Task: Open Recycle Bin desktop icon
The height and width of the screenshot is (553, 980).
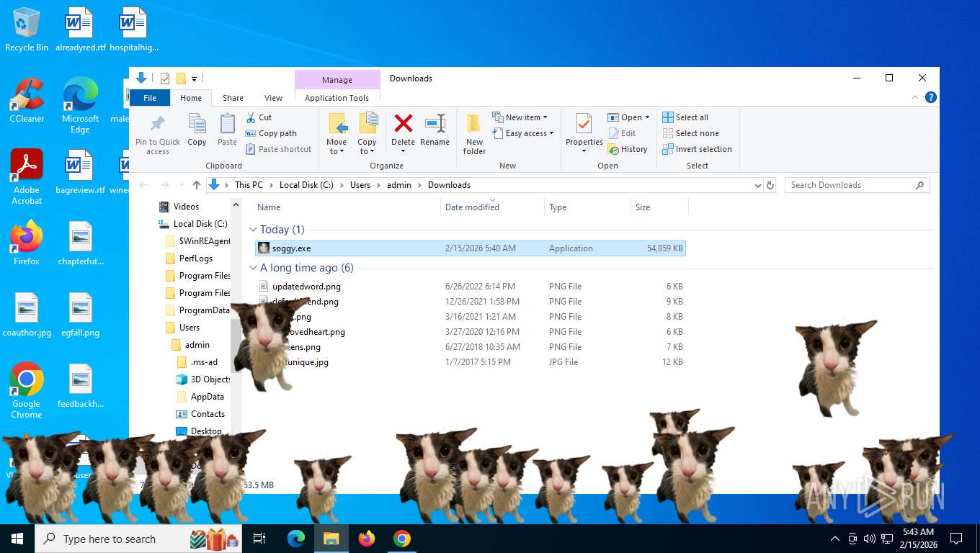Action: (x=27, y=30)
